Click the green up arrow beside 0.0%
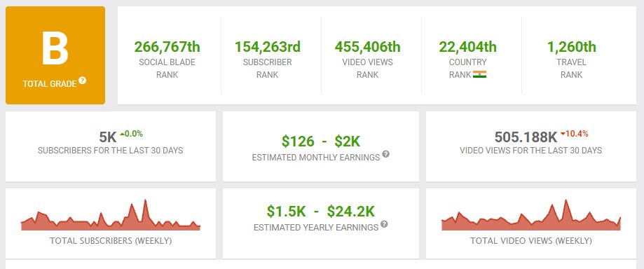The image size is (644, 269). (122, 134)
